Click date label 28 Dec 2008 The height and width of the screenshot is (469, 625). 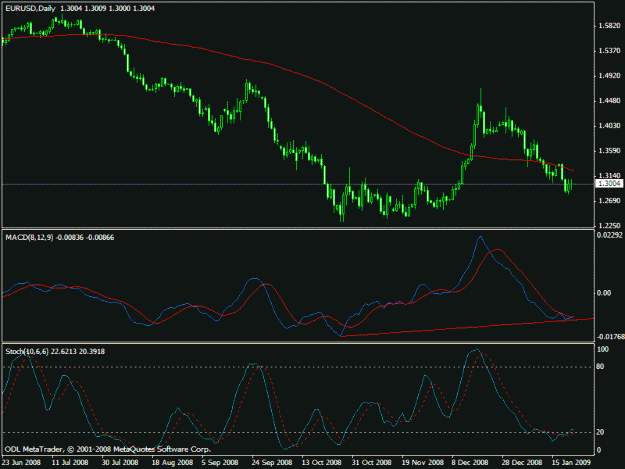[522, 462]
